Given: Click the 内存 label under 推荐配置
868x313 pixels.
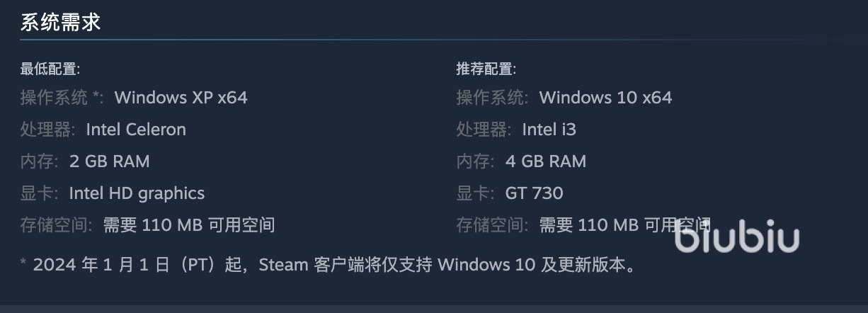Looking at the screenshot, I should 474,161.
